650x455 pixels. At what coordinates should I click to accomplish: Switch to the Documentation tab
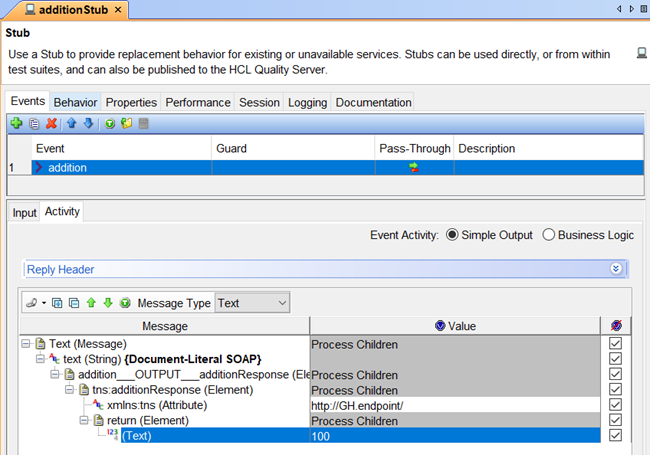pyautogui.click(x=373, y=102)
